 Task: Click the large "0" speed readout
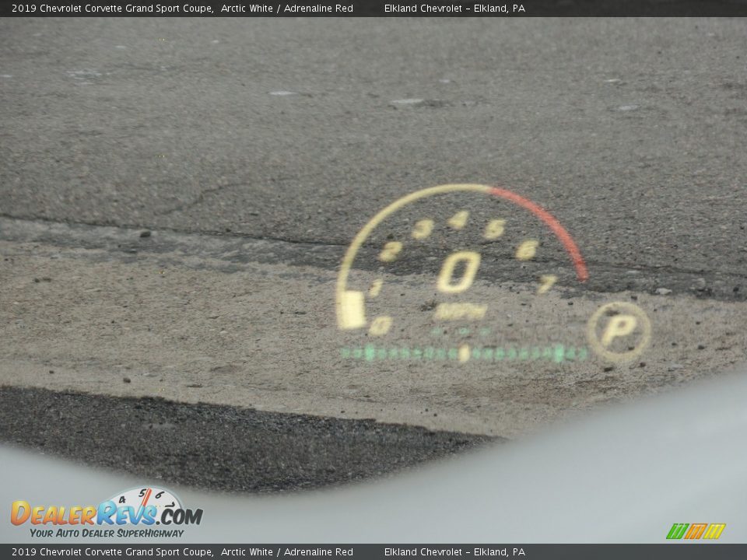point(459,272)
